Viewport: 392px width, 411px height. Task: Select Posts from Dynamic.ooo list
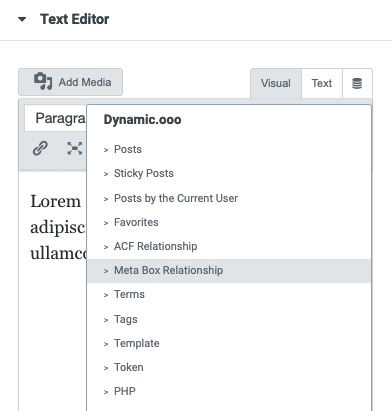(x=229, y=149)
